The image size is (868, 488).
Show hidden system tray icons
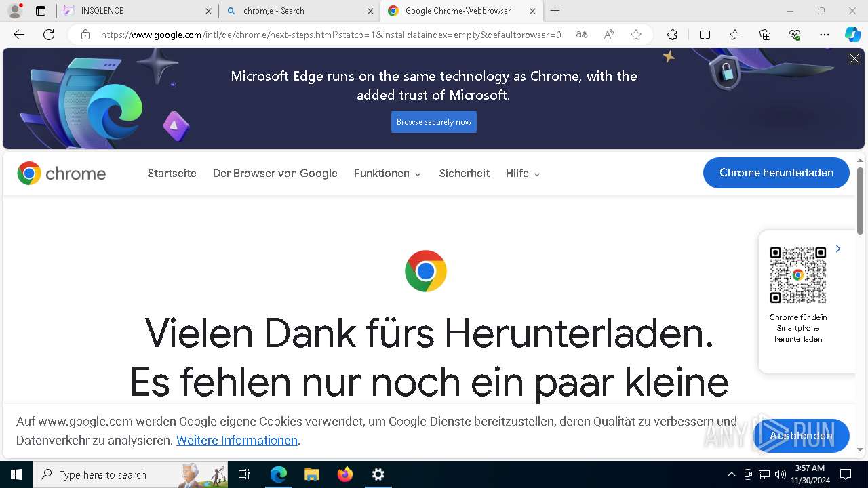point(731,474)
